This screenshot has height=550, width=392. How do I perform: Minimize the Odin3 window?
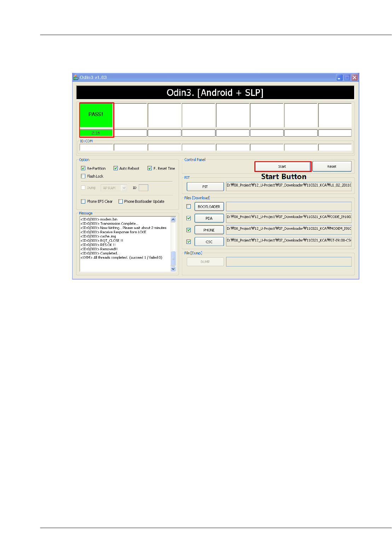point(339,78)
